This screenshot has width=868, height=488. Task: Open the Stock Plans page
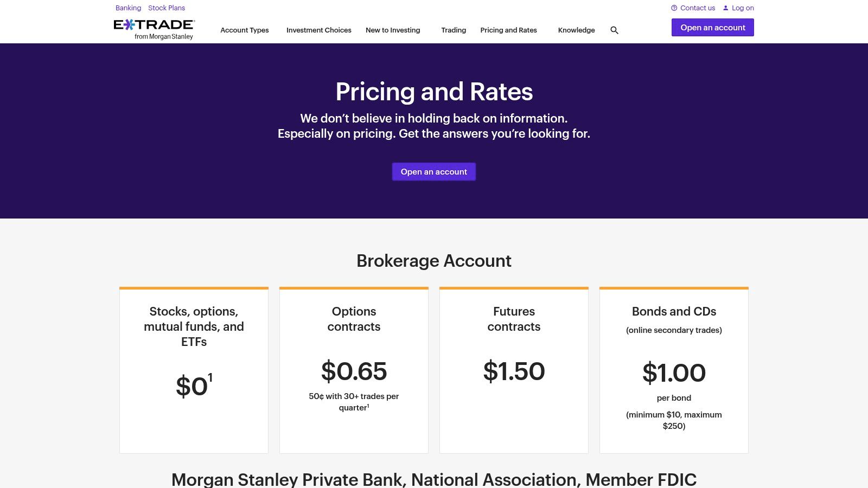tap(166, 8)
